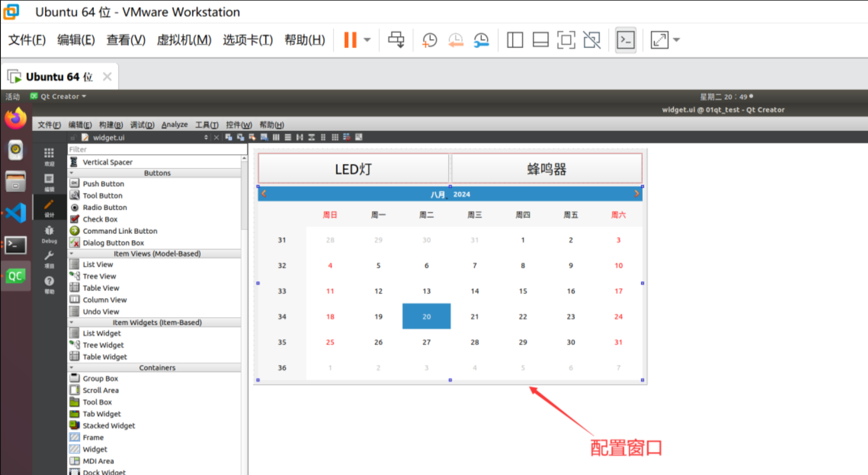Apply grid layout from the toolbar
The height and width of the screenshot is (475, 868).
click(335, 137)
